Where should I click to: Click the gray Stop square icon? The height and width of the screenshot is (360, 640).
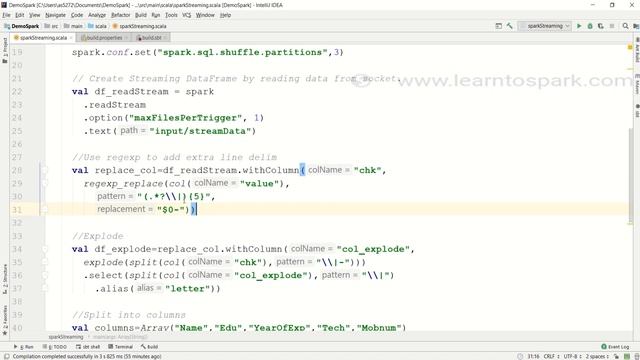click(612, 26)
